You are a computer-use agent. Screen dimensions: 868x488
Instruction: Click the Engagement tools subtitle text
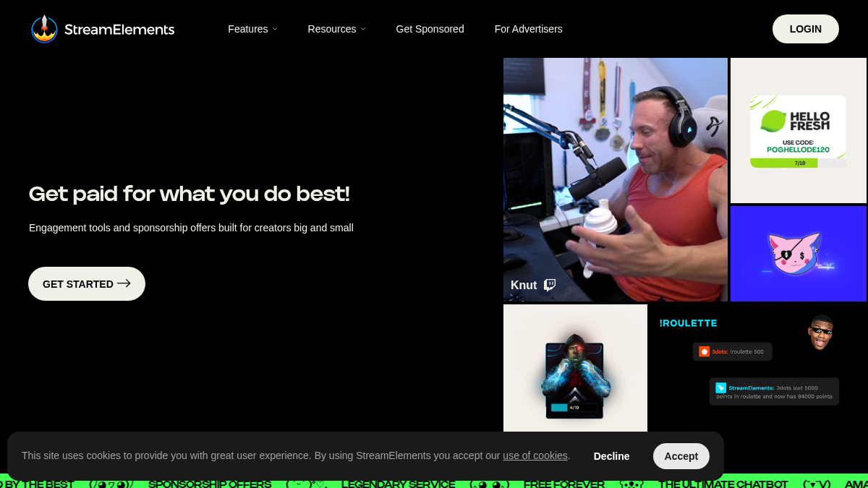pos(191,228)
